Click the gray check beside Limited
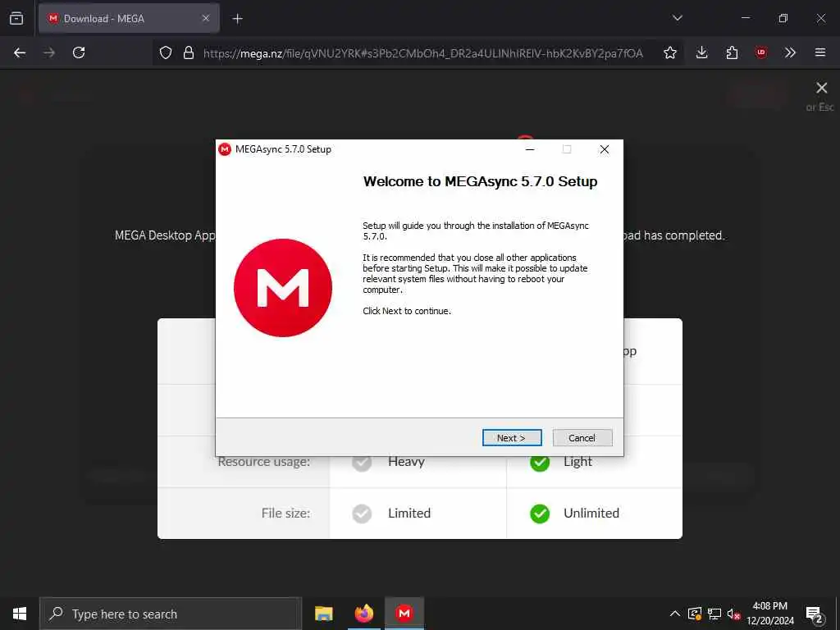 pos(362,514)
